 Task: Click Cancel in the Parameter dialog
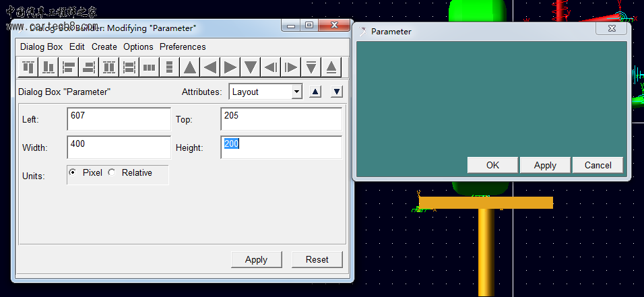point(598,165)
